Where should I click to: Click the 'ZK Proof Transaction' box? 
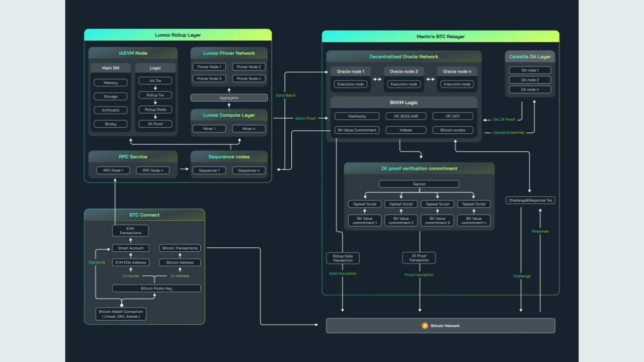pyautogui.click(x=419, y=258)
